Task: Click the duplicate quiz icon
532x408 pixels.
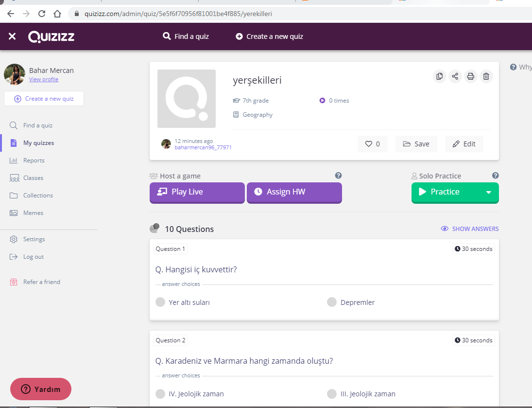Action: 439,76
